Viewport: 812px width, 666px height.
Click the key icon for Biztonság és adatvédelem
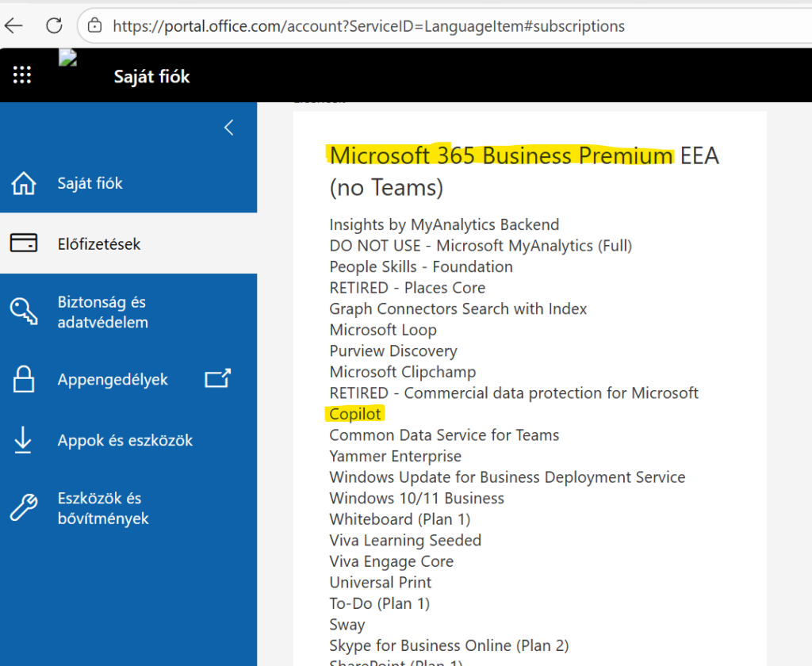[x=24, y=312]
